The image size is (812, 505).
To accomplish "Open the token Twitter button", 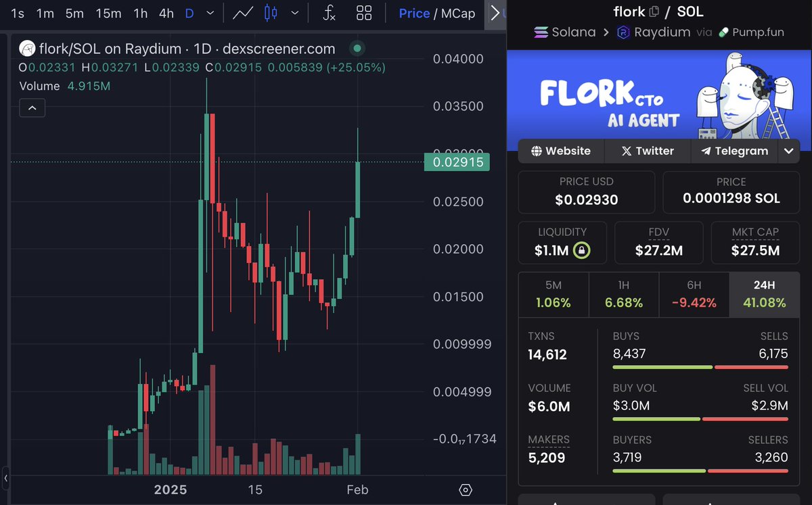I will point(648,151).
